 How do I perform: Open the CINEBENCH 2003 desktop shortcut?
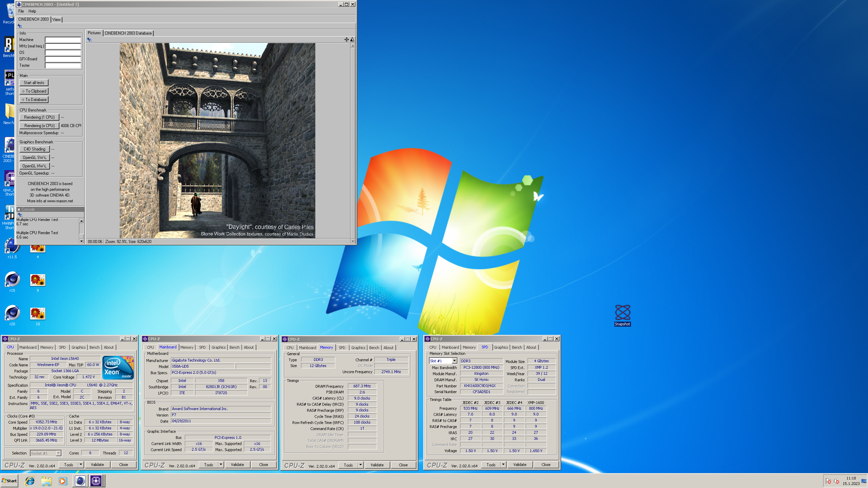pos(9,150)
